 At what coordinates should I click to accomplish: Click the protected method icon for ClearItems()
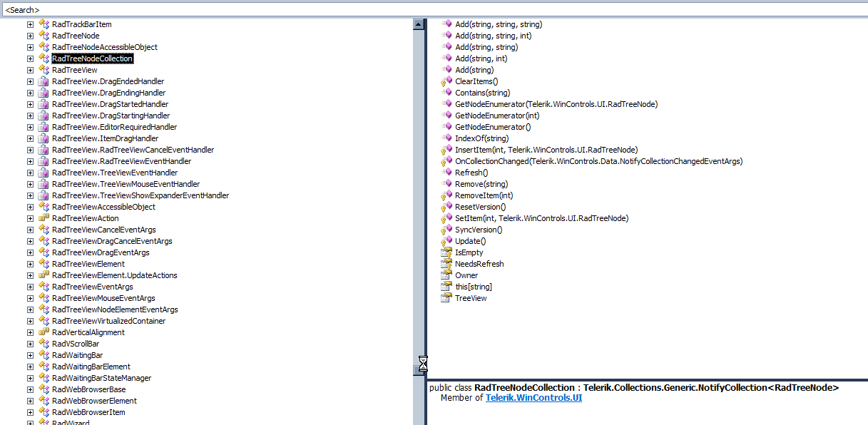[x=446, y=81]
